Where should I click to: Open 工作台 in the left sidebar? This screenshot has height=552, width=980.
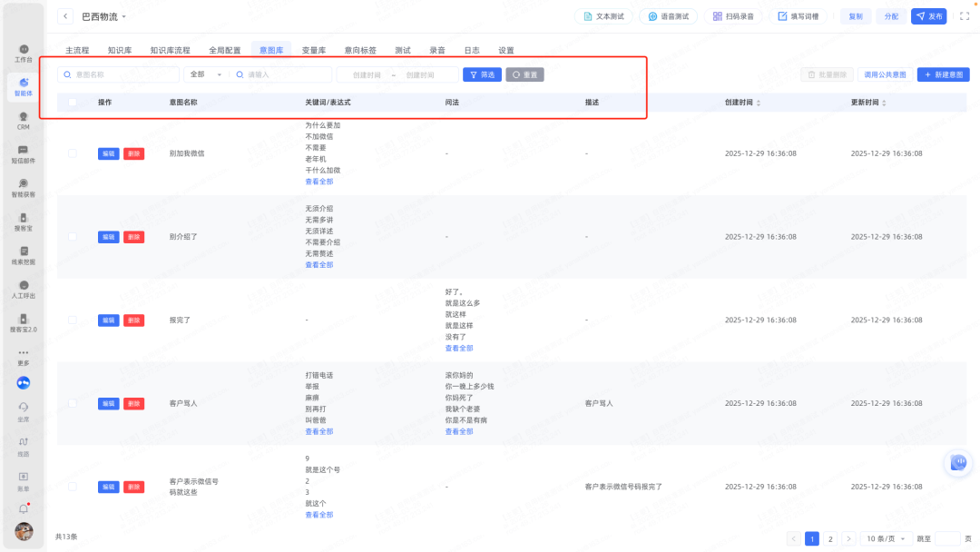pos(24,51)
